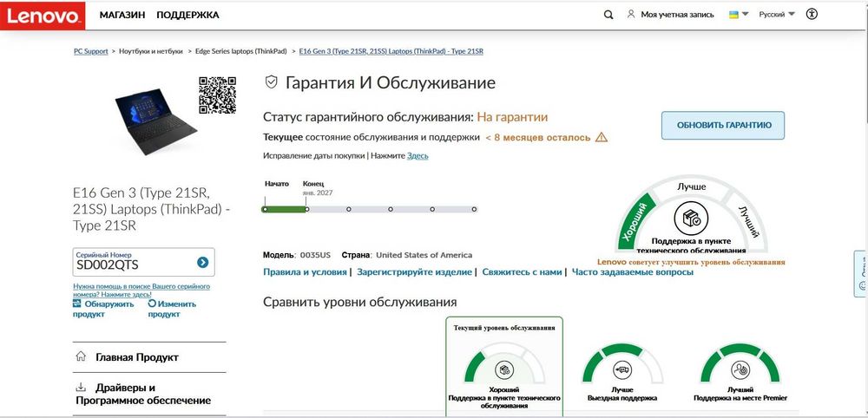Open the search magnifier icon
868x418 pixels.
tap(608, 15)
